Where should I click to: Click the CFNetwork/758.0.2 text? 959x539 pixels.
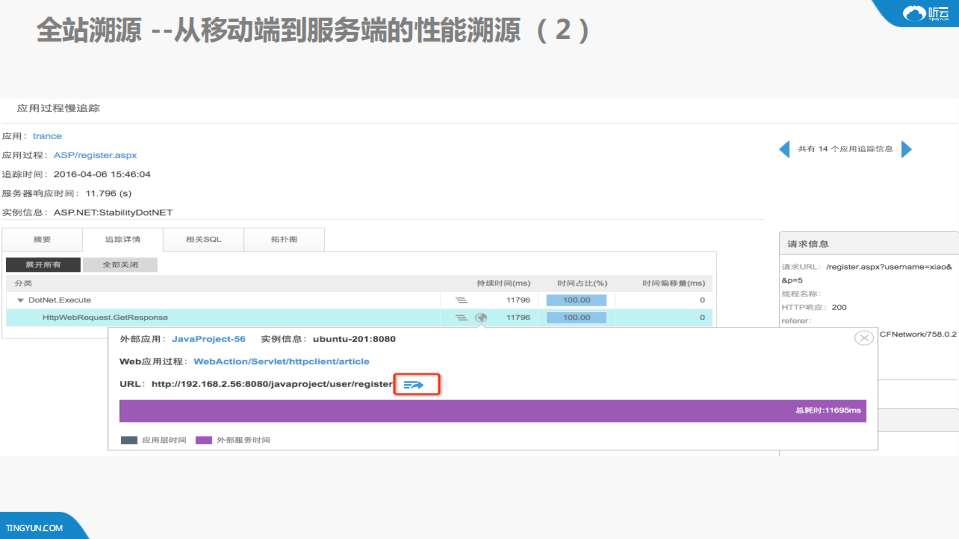[x=917, y=335]
